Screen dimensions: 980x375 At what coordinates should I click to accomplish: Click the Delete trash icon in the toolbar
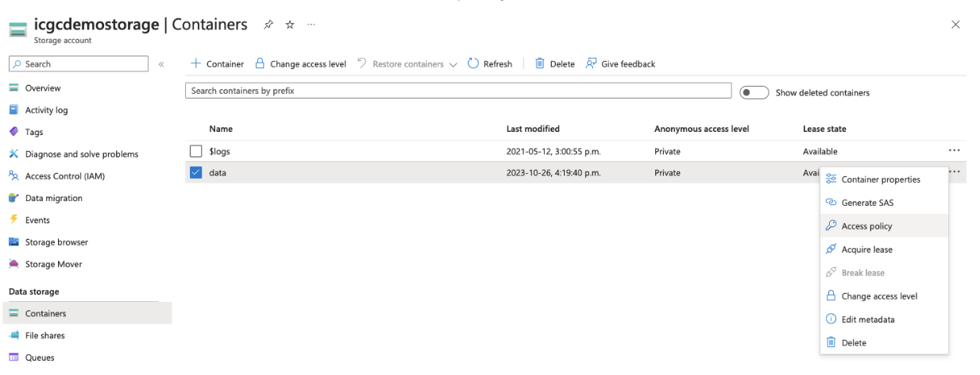point(540,64)
